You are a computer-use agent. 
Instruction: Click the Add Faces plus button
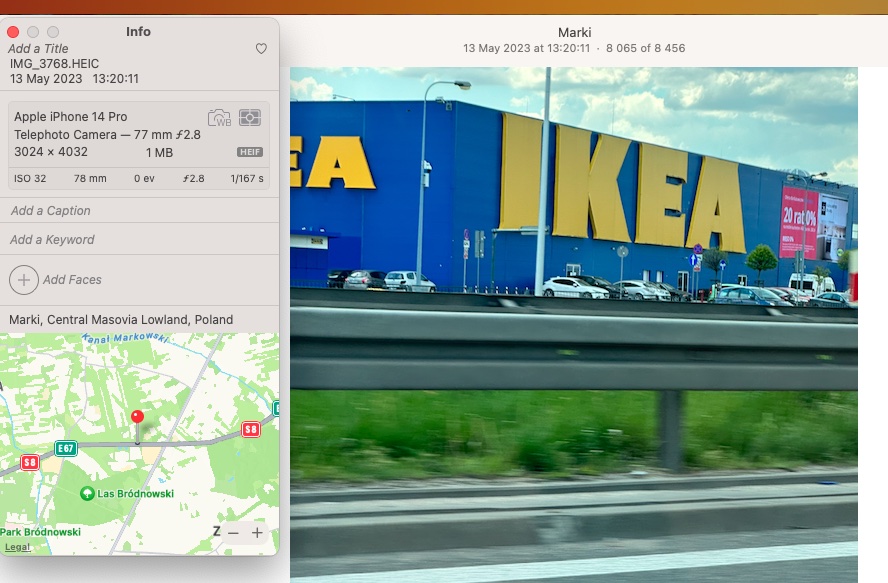tap(24, 280)
